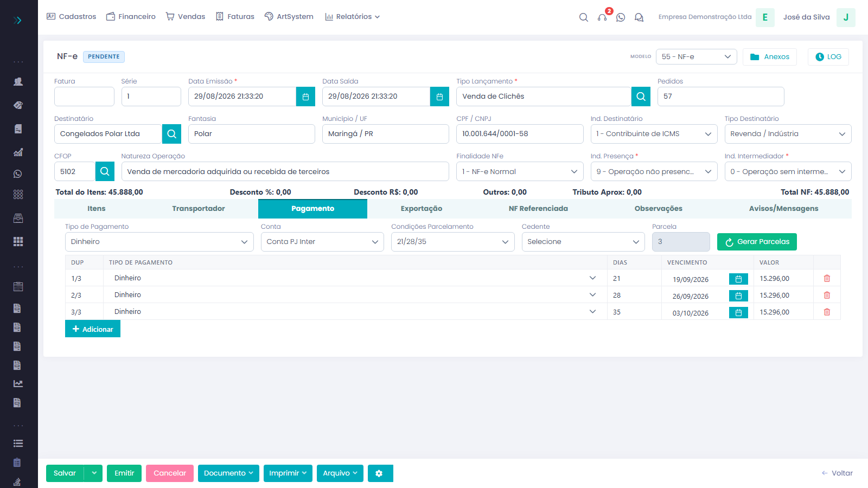Open the chat bubble icon in top bar
This screenshot has height=488, width=868.
tap(639, 17)
